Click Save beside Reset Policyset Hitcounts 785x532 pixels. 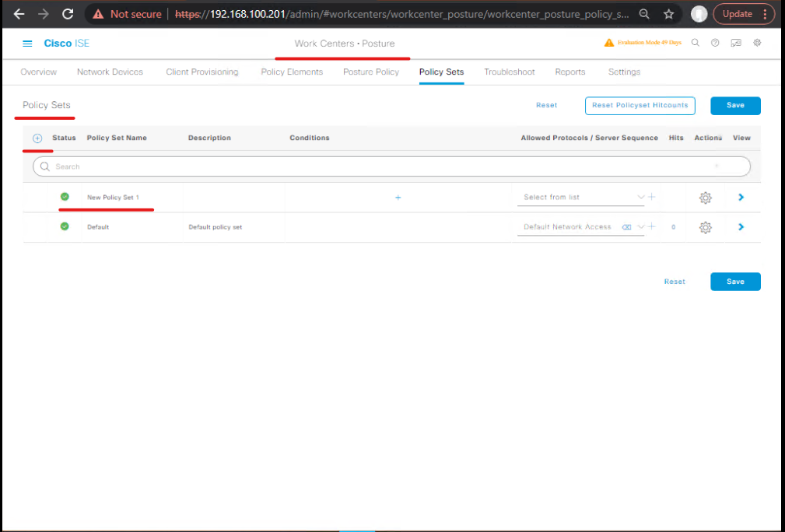click(735, 106)
